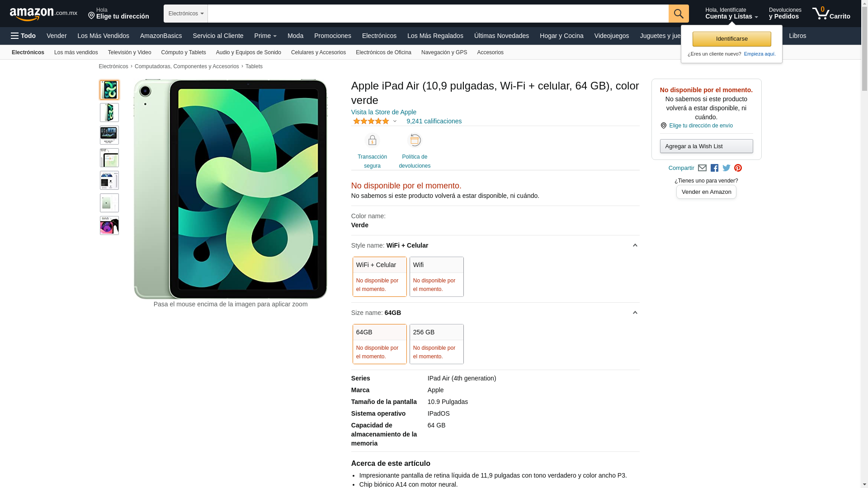This screenshot has width=868, height=488.
Task: Select the Wifi style option
Action: 437,277
